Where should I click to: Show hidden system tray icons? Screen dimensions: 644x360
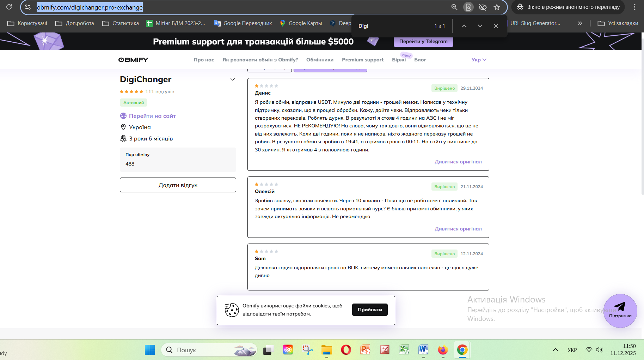tap(556, 350)
